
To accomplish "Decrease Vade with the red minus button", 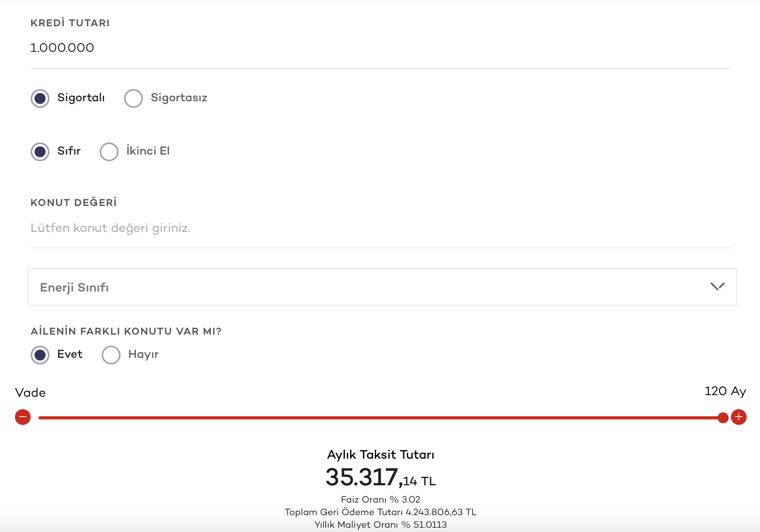I will click(x=23, y=417).
